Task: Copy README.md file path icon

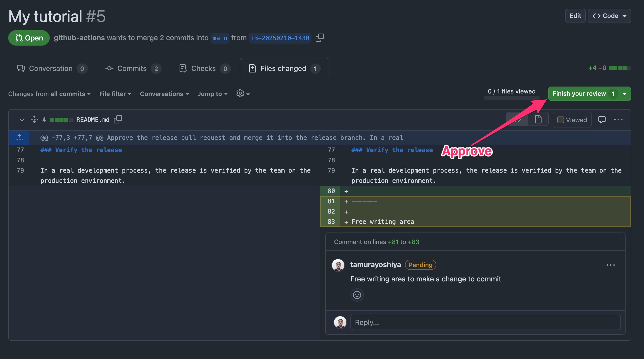Action: (118, 119)
